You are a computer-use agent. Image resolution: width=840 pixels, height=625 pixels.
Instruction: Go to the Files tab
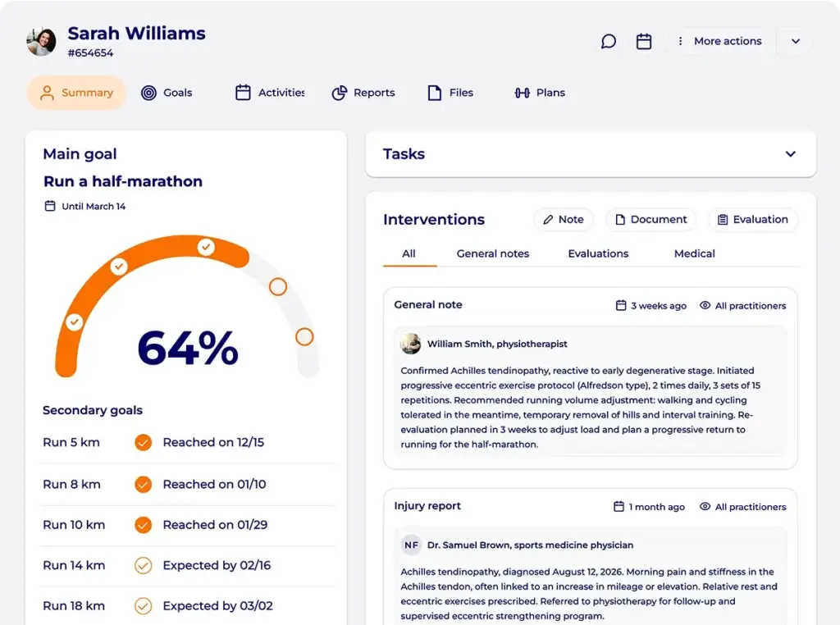pos(450,93)
